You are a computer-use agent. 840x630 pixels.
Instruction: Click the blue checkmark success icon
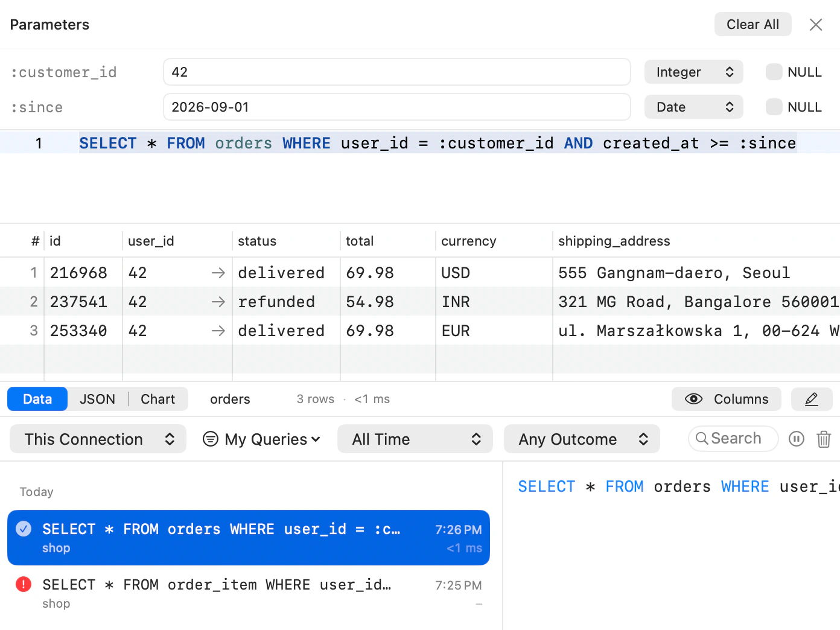pos(24,529)
